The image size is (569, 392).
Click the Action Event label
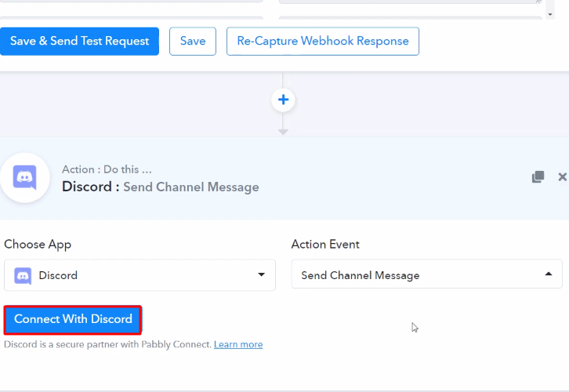(325, 245)
